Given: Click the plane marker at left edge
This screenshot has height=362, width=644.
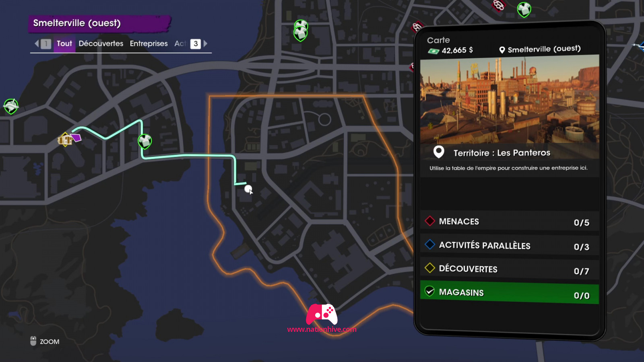Looking at the screenshot, I should click(11, 107).
